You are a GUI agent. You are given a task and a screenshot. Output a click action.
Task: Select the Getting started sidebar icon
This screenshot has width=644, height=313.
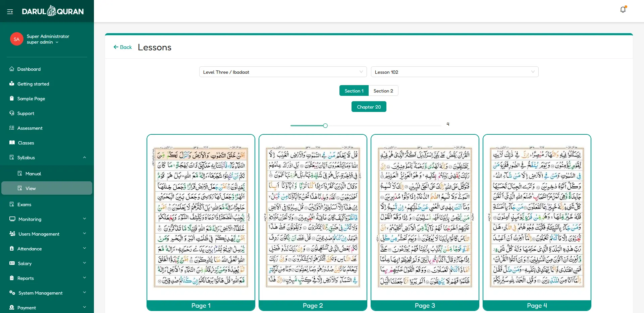click(12, 84)
